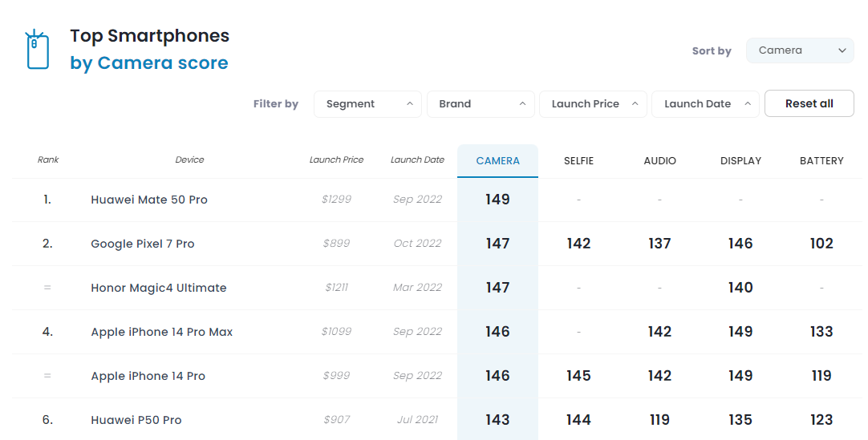This screenshot has height=440, width=868.
Task: Click Pixel 7 Pro battery score 102
Action: tap(821, 244)
